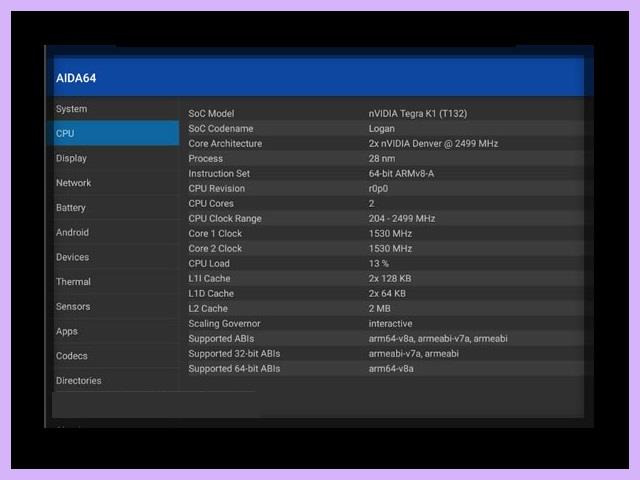Viewport: 640px width, 480px height.
Task: Select the CPU Clock Range label
Action: click(x=225, y=219)
